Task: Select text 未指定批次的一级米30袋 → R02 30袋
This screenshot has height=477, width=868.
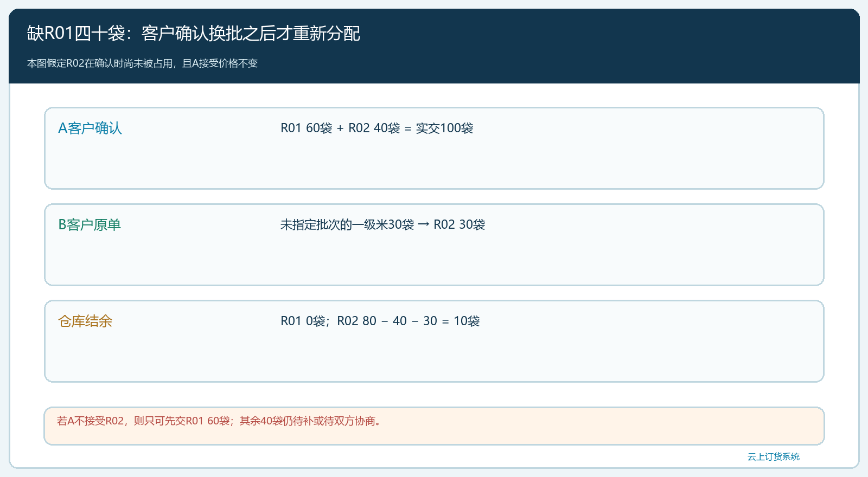Action: click(383, 225)
